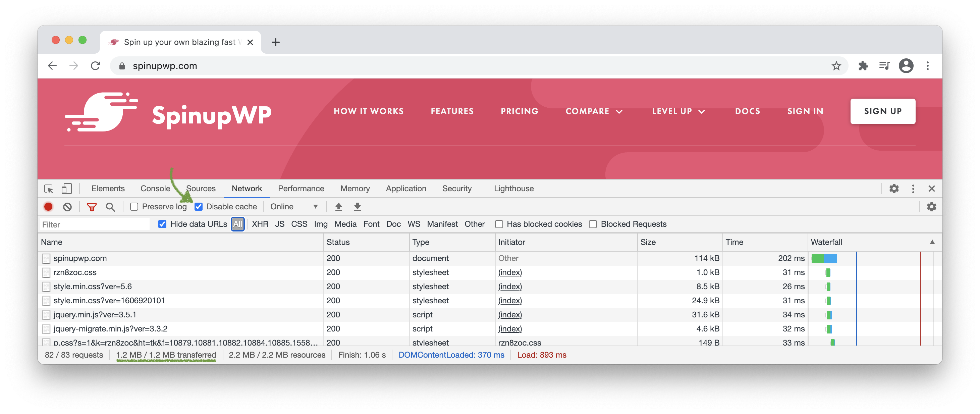
Task: Select the All filter toggle
Action: point(237,224)
